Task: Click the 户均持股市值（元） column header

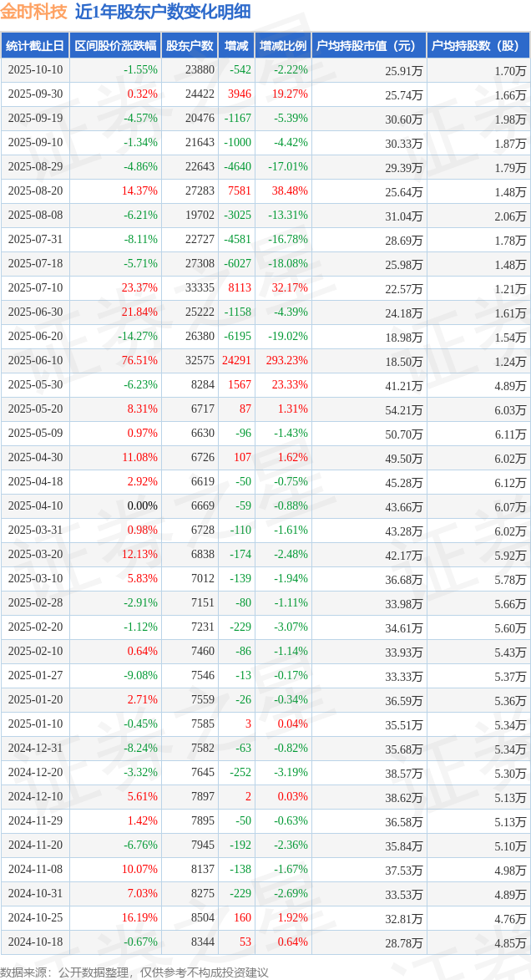Action: point(367,46)
